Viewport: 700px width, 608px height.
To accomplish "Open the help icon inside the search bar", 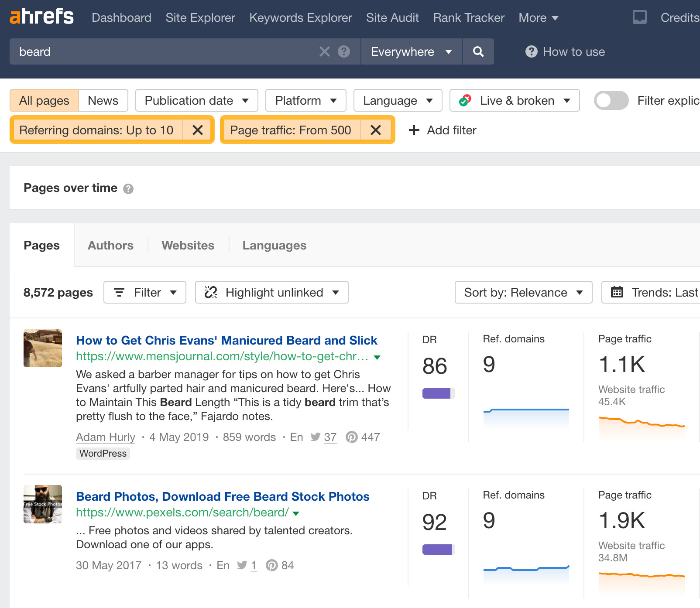I will (x=344, y=51).
